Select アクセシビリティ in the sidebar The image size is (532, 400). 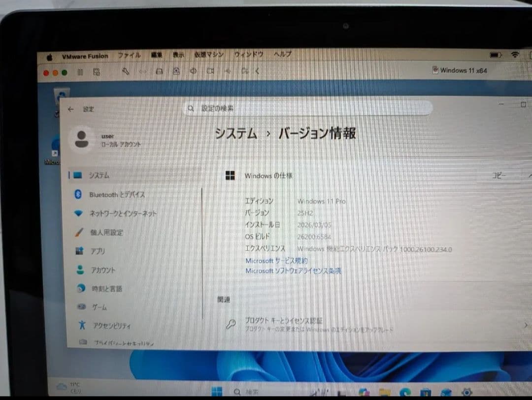pyautogui.click(x=134, y=326)
